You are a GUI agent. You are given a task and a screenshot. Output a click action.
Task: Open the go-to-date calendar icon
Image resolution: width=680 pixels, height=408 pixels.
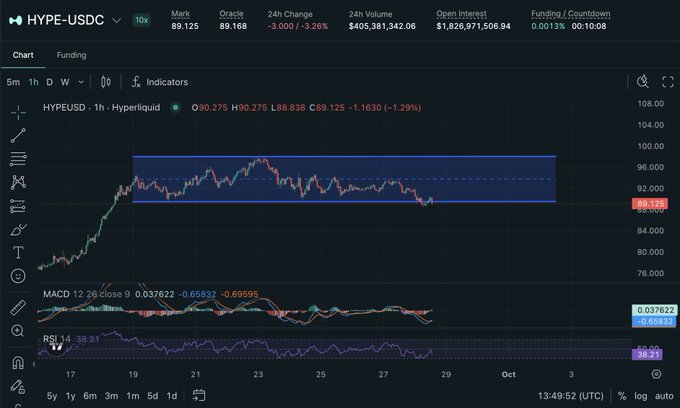199,395
